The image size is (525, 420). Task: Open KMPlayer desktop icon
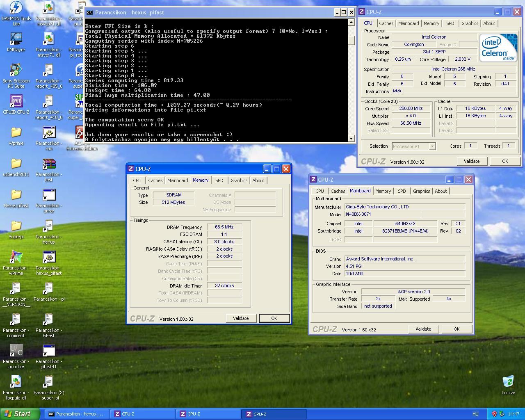point(16,39)
